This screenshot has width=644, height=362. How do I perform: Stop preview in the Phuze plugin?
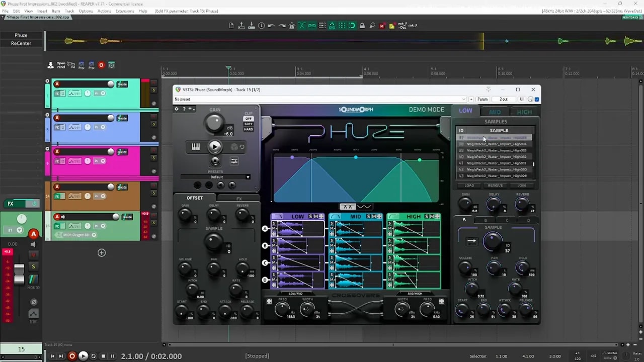(215, 161)
